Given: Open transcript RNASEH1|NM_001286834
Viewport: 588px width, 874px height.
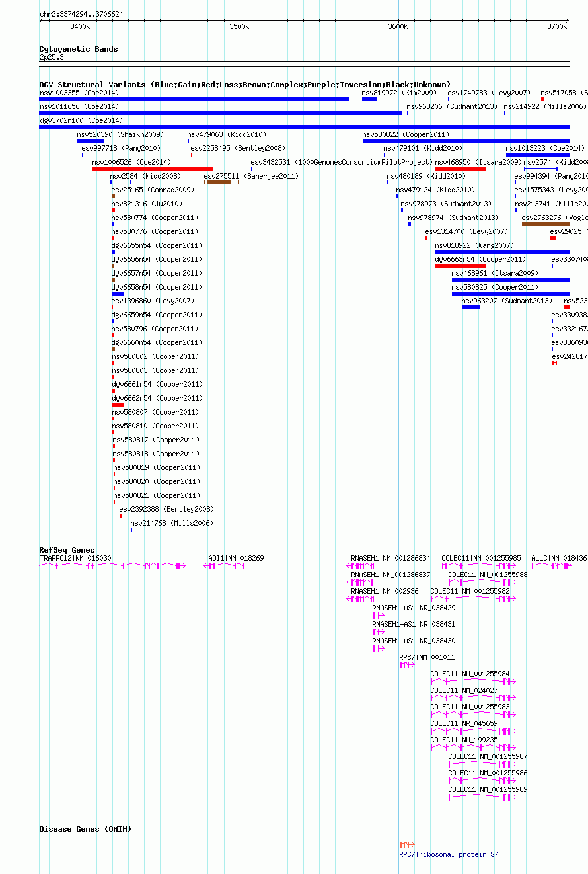Looking at the screenshot, I should coord(390,559).
